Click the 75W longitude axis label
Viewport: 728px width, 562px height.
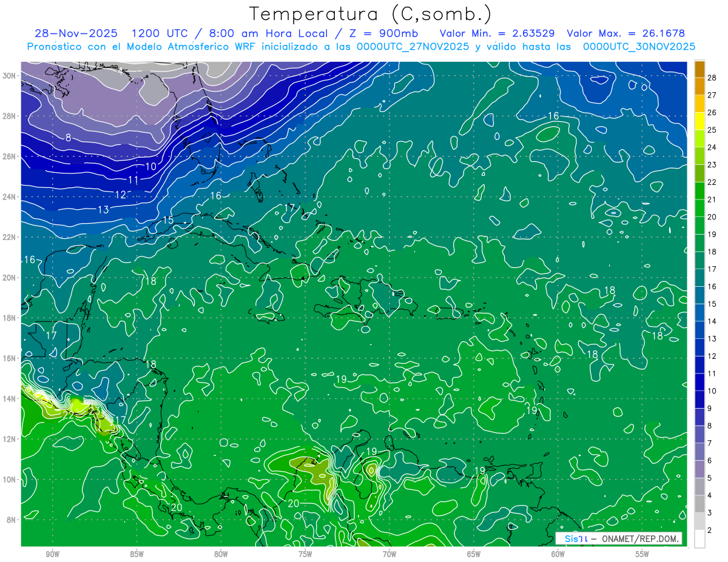tap(305, 554)
